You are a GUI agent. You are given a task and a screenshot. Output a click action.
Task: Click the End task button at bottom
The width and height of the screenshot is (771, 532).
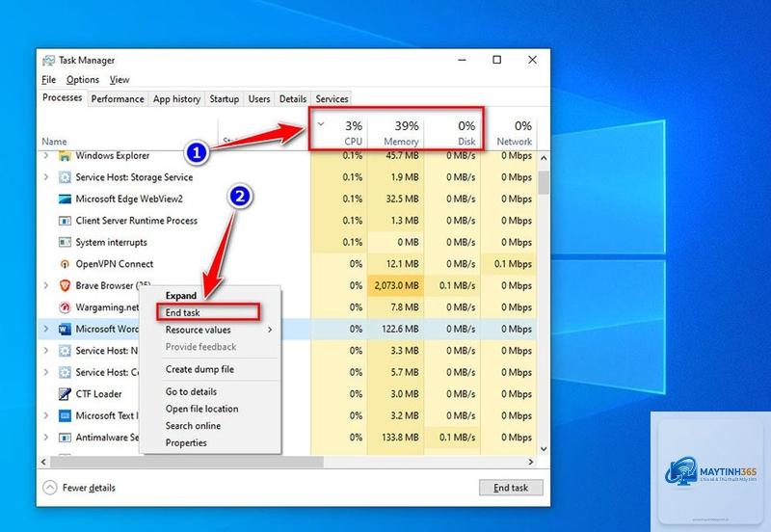pyautogui.click(x=511, y=488)
